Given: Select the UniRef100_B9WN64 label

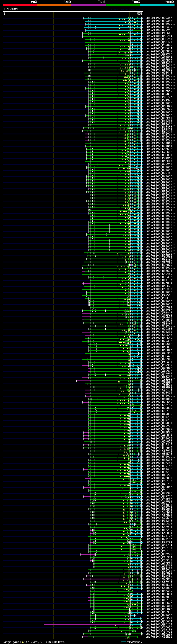Looking at the screenshot, I should pos(159,146).
